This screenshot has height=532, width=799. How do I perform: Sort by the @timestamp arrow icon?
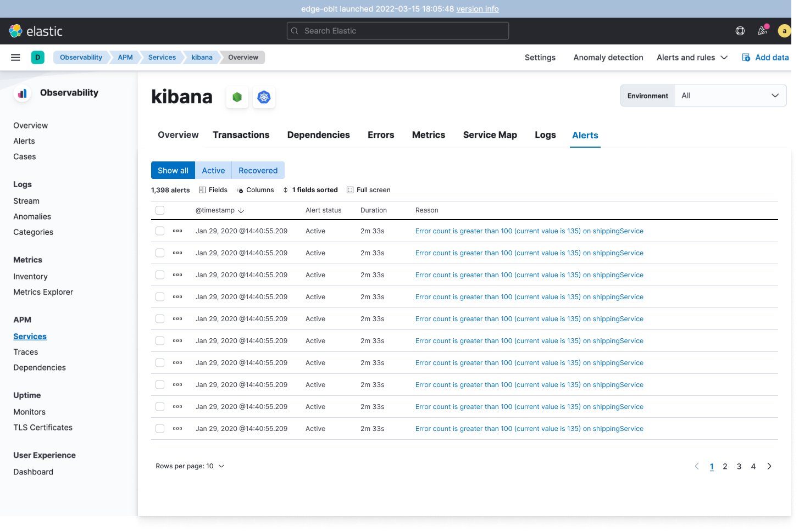pyautogui.click(x=241, y=210)
